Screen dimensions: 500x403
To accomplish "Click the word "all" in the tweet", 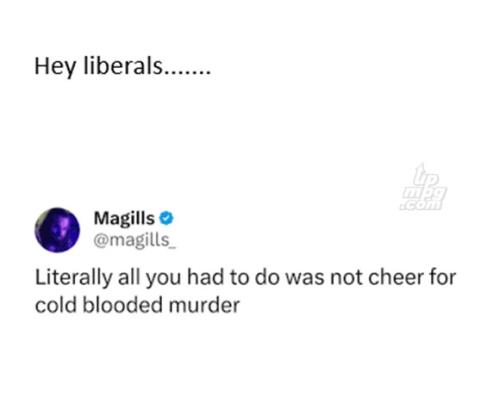I will (129, 277).
